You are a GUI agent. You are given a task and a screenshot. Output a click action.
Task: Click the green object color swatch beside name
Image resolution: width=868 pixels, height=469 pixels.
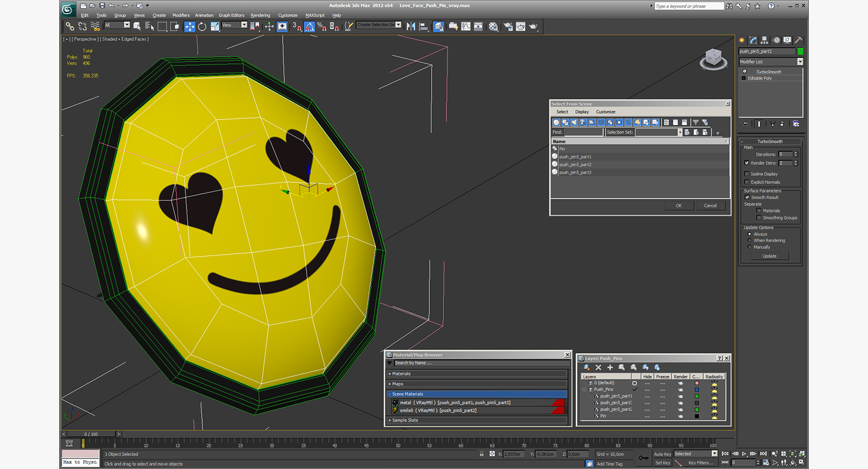click(800, 52)
